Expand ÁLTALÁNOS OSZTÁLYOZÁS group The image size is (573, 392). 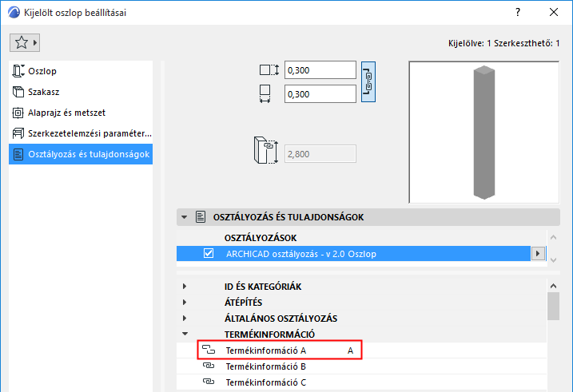[185, 319]
